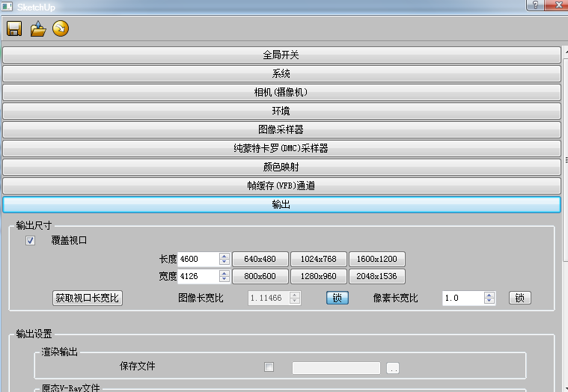Expand the 纯蒙特卡罗(DMC)采样器 rollout
Screen dimensions: 568x392
(281, 148)
